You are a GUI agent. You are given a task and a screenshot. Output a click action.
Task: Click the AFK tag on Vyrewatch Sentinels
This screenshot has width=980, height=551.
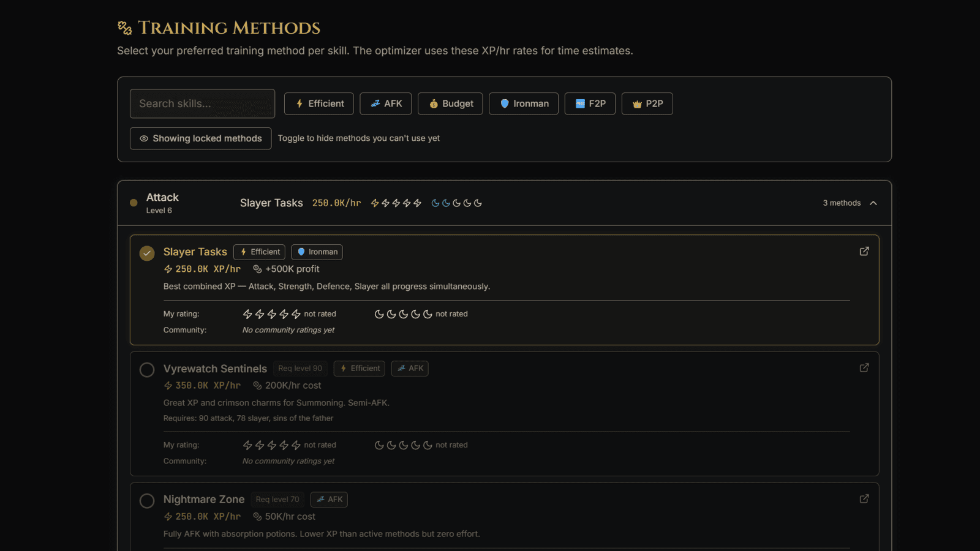click(410, 368)
